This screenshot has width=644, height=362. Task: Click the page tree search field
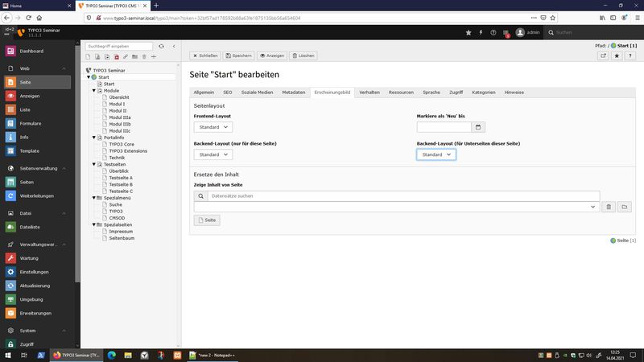tap(119, 47)
